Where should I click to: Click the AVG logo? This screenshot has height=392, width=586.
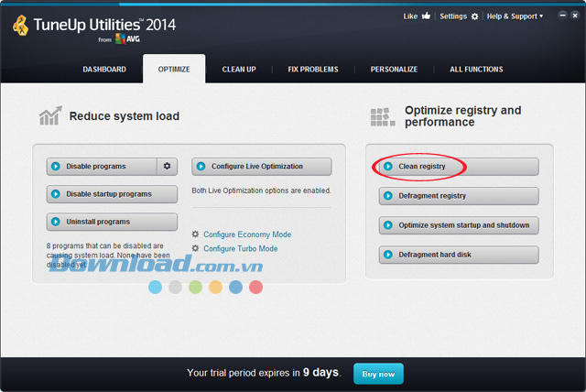tap(127, 38)
